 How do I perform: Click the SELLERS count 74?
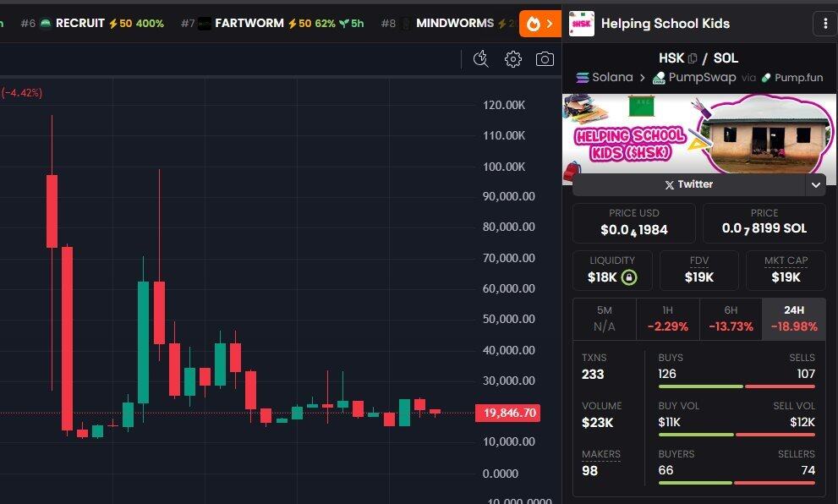tap(808, 470)
